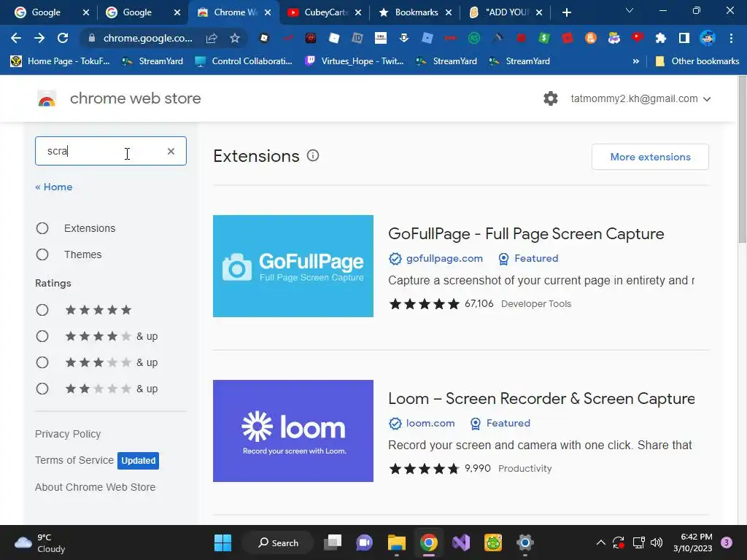
Task: Click the orange extension icon in toolbar
Action: coord(590,38)
